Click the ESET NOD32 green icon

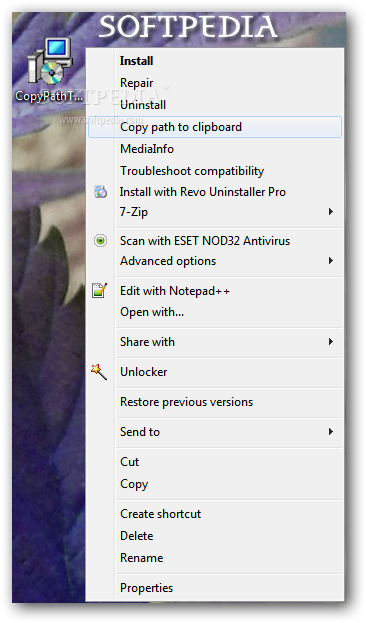coord(100,240)
